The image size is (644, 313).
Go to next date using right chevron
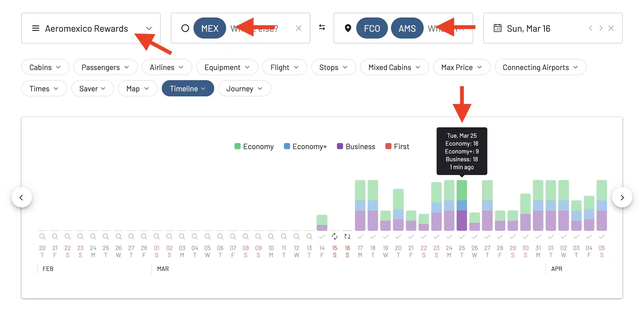pos(601,28)
